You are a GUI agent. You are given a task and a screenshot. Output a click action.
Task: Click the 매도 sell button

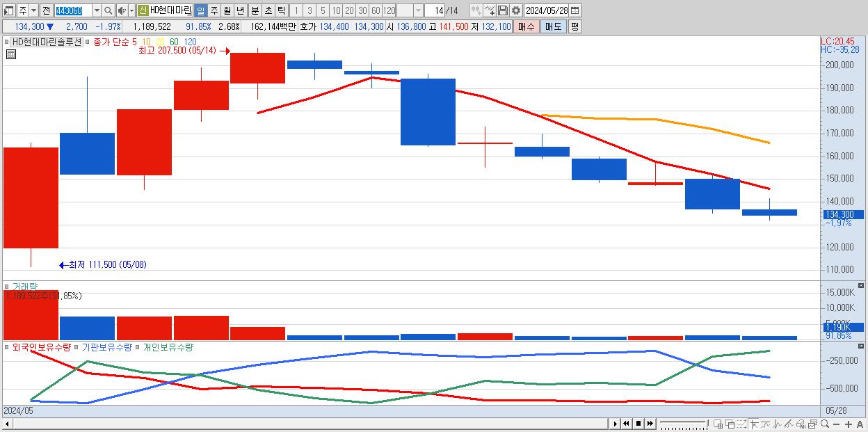click(x=553, y=26)
